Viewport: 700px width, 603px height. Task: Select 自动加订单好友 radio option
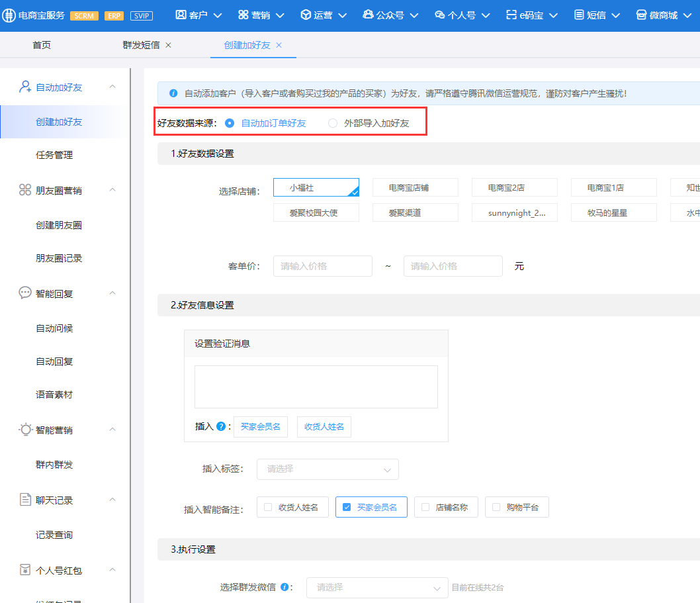pos(230,123)
